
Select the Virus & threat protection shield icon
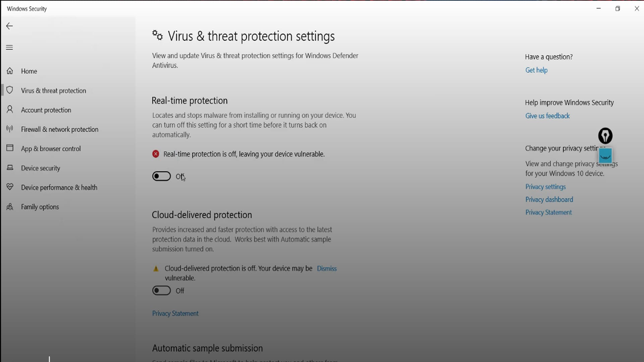tap(10, 90)
